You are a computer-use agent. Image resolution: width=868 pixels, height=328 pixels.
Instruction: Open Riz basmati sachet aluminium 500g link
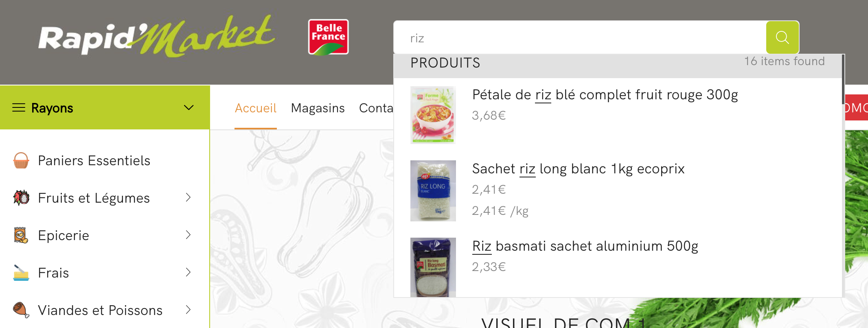585,246
